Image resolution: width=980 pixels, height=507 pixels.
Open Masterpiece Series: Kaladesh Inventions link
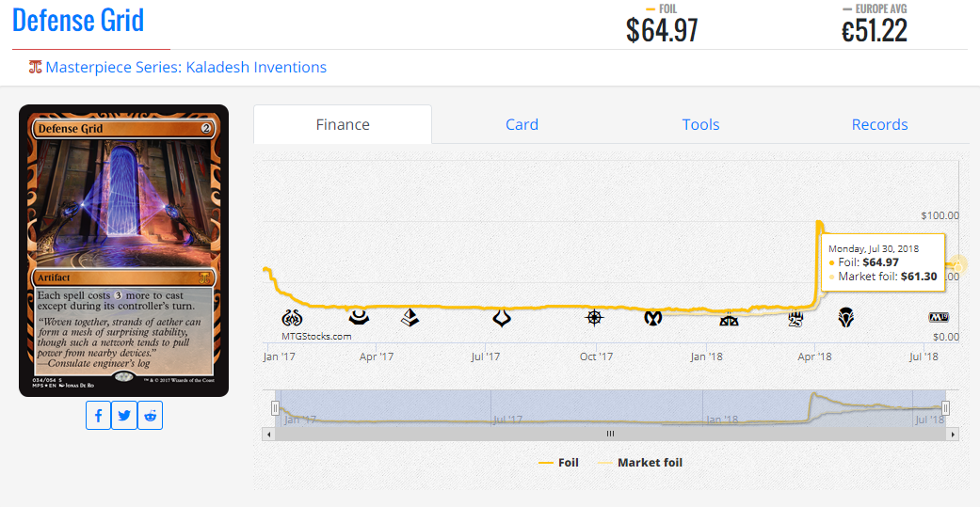click(185, 68)
